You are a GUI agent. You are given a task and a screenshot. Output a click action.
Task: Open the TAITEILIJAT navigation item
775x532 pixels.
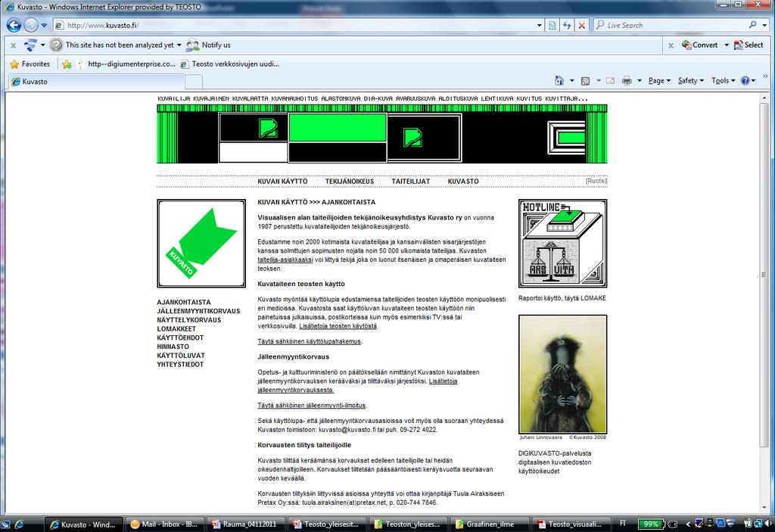pos(411,182)
